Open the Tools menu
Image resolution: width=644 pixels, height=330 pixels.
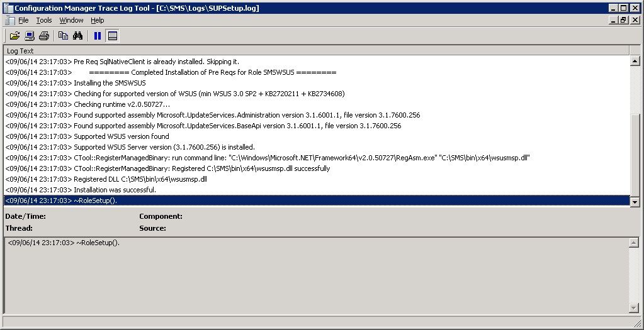coord(43,20)
